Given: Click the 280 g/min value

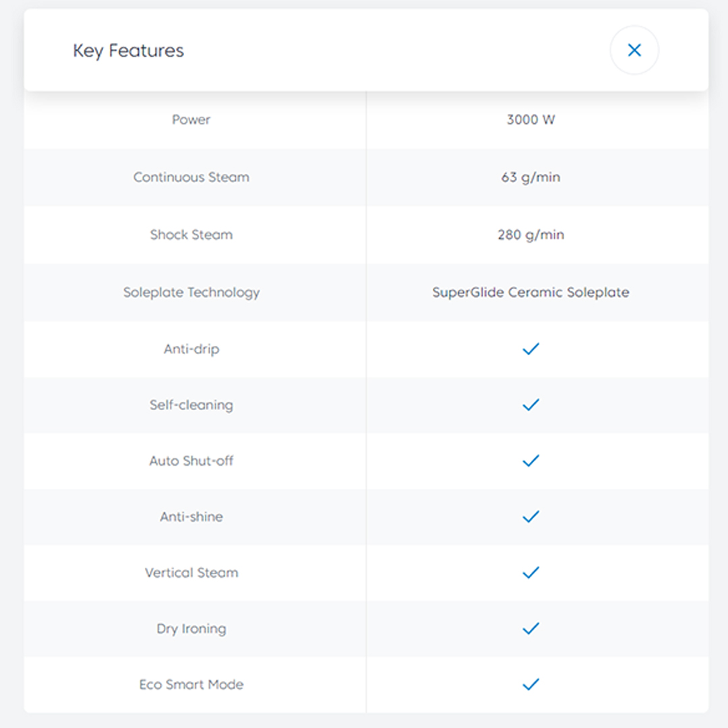Looking at the screenshot, I should pos(531,235).
